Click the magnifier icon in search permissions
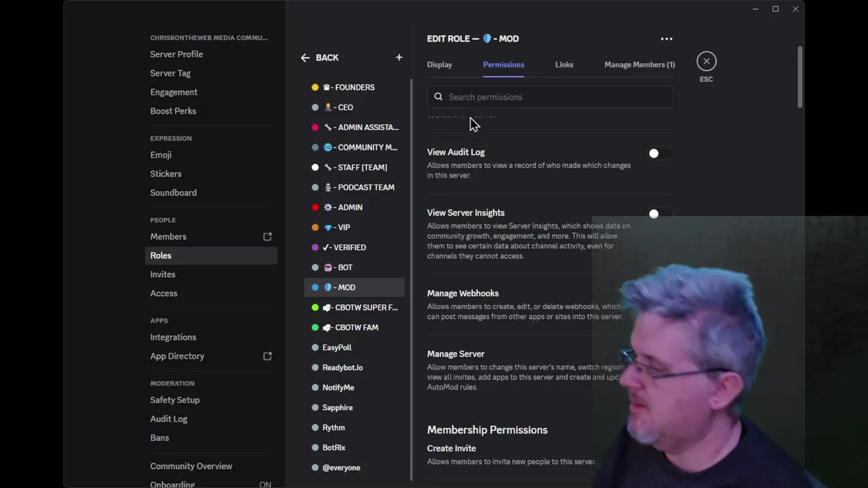868x488 pixels. [x=438, y=97]
